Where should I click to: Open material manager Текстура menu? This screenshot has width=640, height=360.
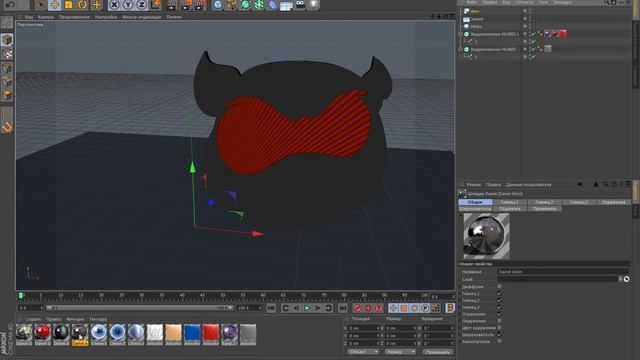click(98, 319)
